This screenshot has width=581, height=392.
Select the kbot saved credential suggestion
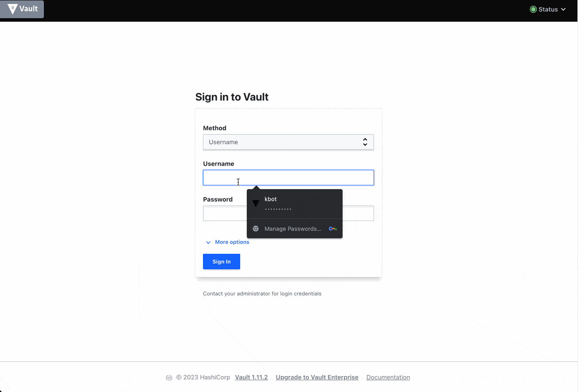[294, 203]
